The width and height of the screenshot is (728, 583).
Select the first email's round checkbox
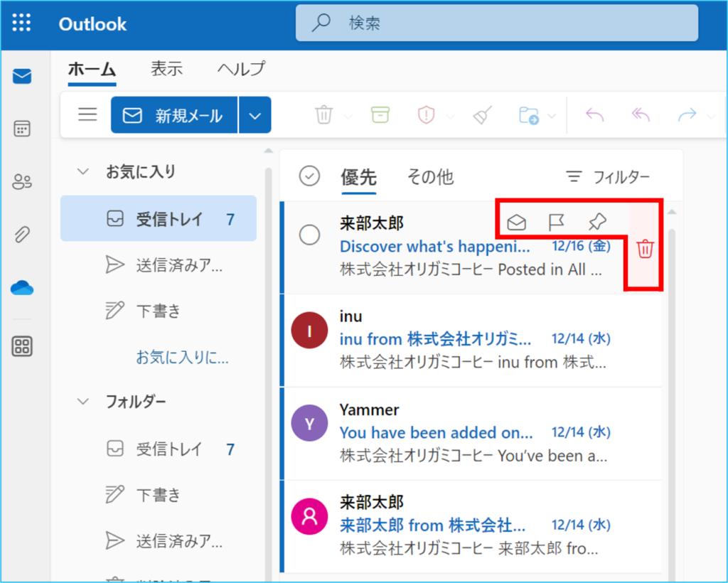point(309,235)
